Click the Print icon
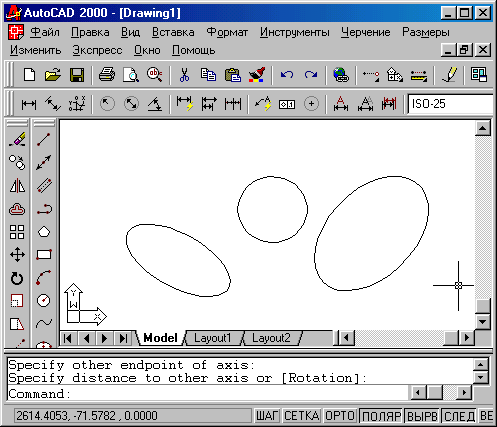The width and height of the screenshot is (497, 427). tap(107, 75)
